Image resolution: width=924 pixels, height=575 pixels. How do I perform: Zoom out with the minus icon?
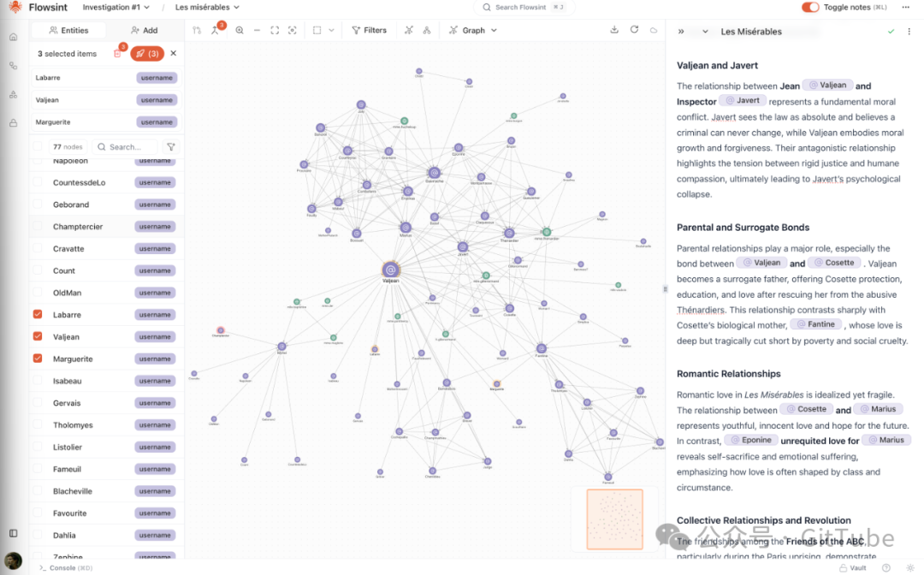(257, 30)
